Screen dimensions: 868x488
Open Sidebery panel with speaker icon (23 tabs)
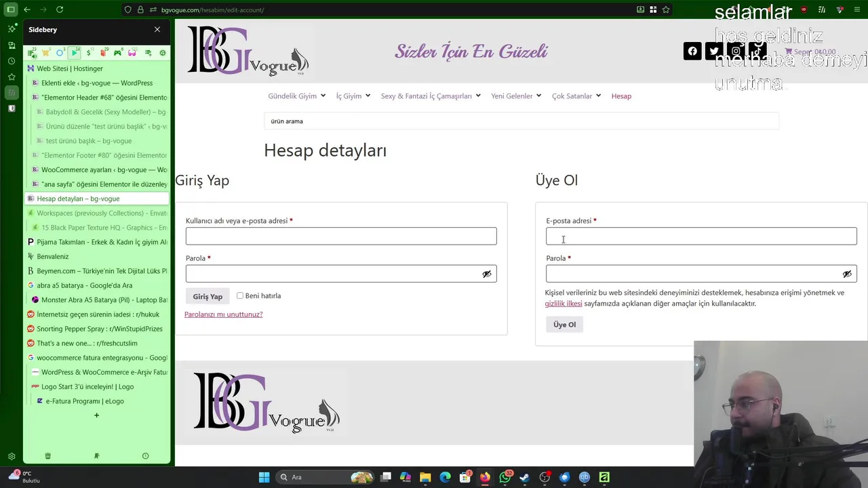pyautogui.click(x=32, y=53)
